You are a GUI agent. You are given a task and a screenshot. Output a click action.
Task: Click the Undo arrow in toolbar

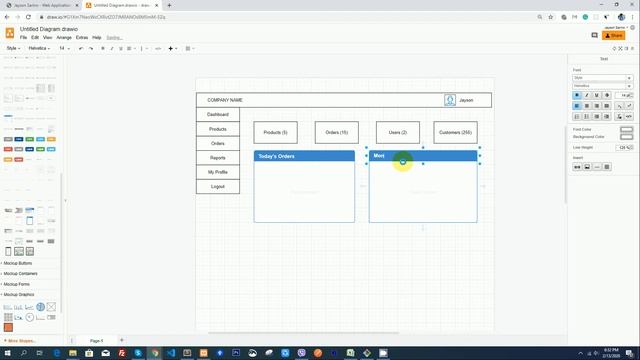pyautogui.click(x=81, y=49)
